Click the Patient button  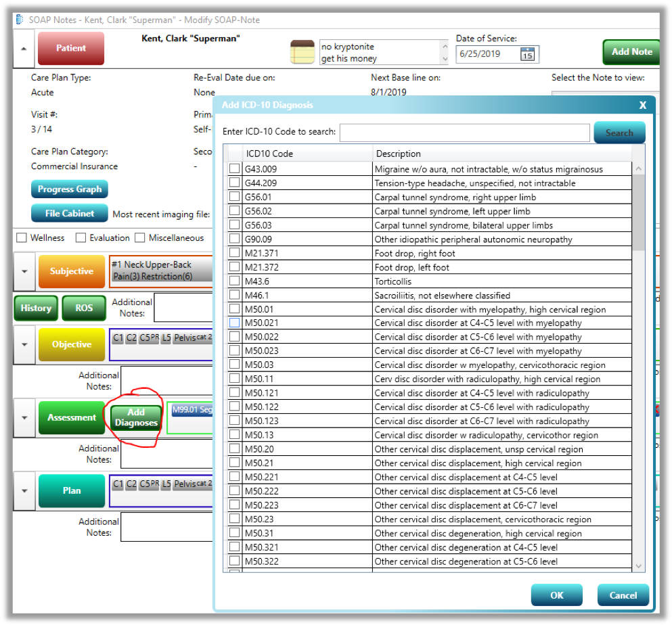point(71,49)
